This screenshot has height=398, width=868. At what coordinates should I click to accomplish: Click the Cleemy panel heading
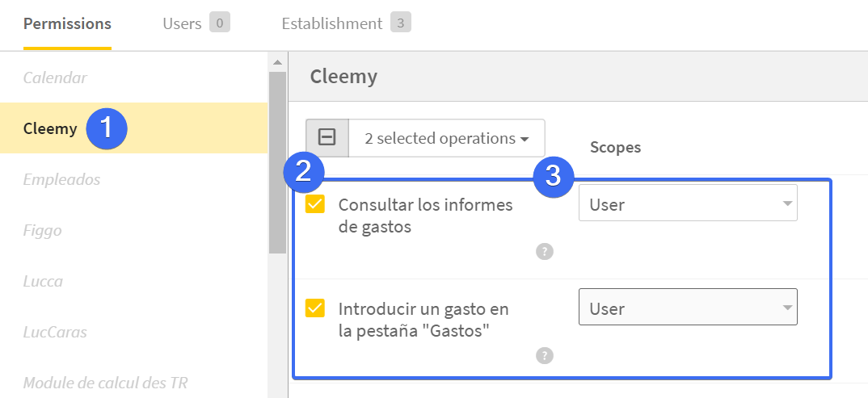pyautogui.click(x=343, y=76)
